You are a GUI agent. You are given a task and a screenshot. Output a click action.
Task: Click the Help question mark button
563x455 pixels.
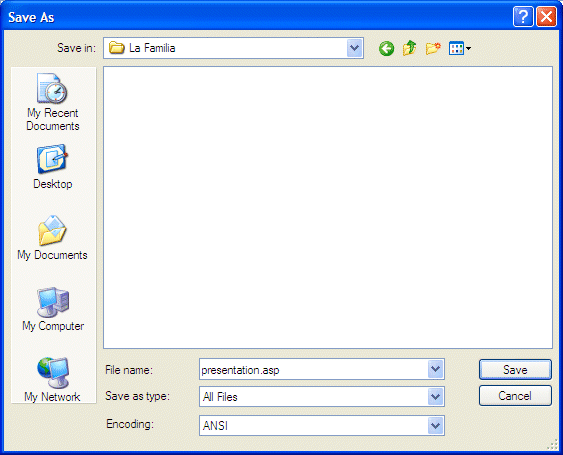tap(523, 17)
